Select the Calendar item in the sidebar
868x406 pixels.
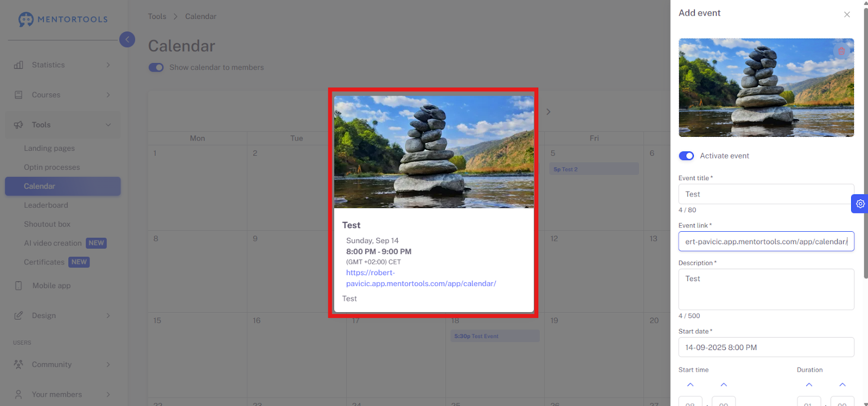[x=63, y=186]
